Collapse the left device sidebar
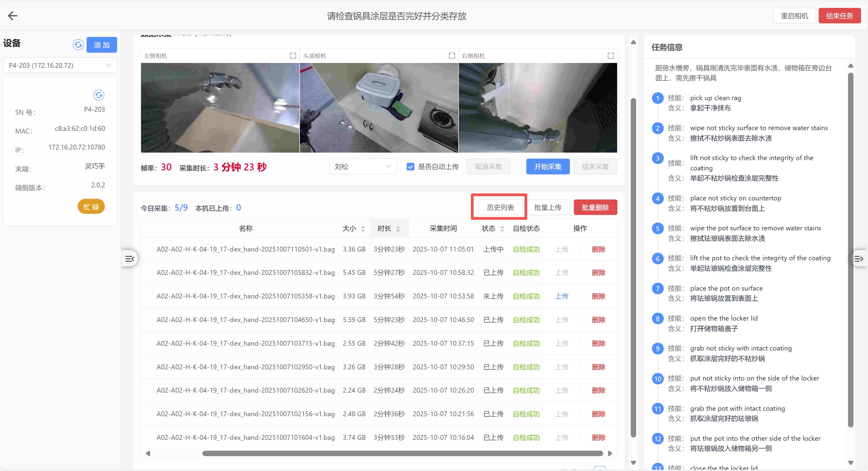The image size is (868, 471). pyautogui.click(x=130, y=259)
